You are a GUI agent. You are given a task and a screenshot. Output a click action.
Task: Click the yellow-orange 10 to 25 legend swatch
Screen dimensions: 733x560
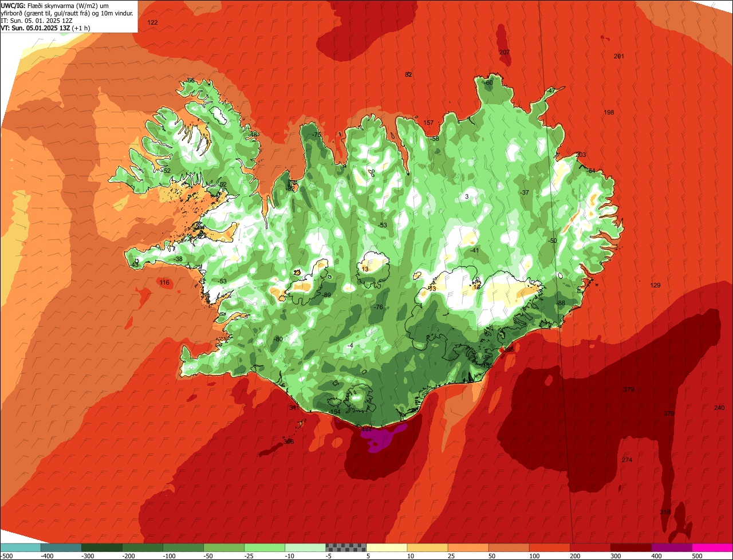point(427,547)
